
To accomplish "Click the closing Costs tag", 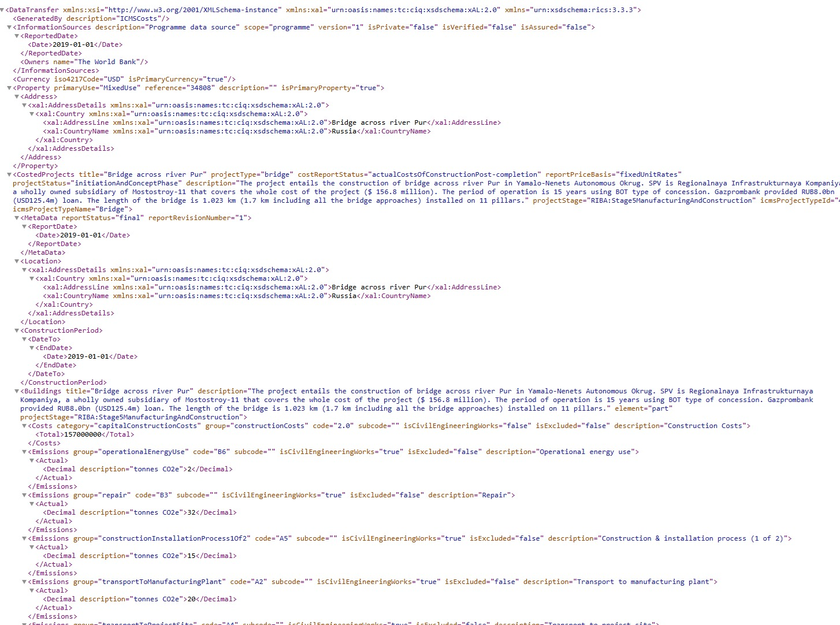I will (x=44, y=443).
